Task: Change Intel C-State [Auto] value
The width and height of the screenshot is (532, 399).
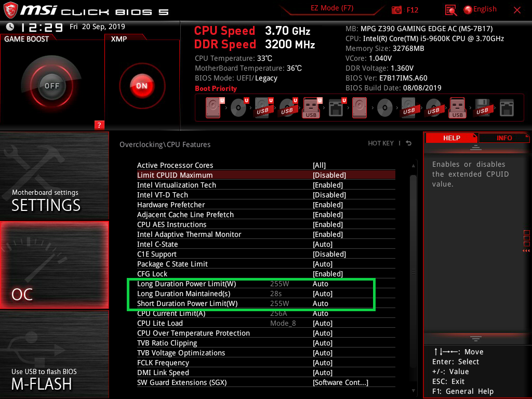Action: (x=266, y=244)
